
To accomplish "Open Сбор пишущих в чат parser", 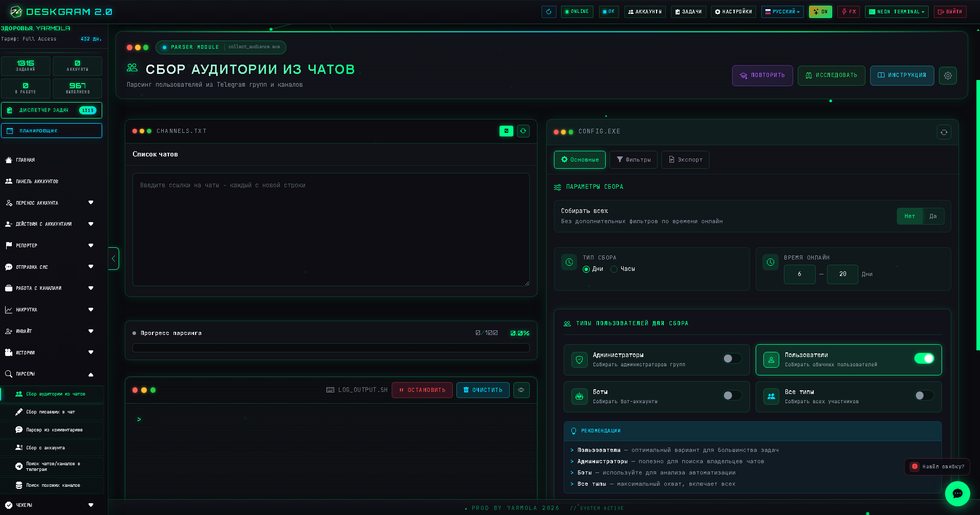I will 52,412.
